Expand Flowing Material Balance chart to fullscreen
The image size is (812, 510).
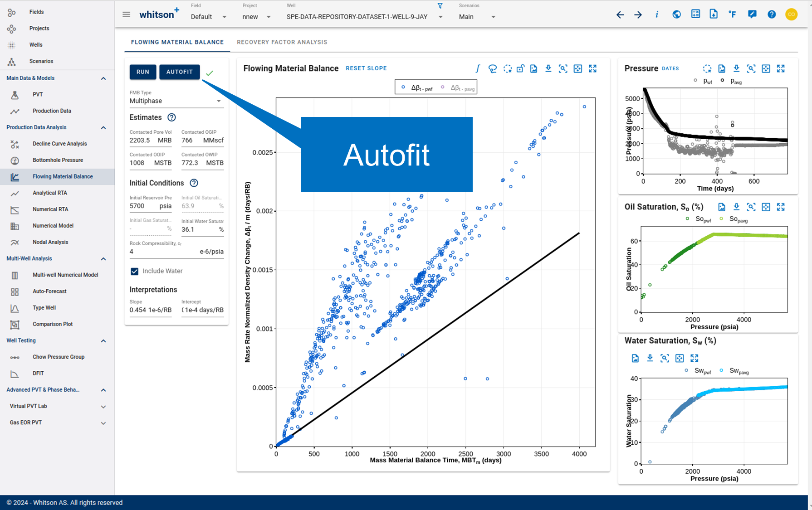(x=593, y=68)
